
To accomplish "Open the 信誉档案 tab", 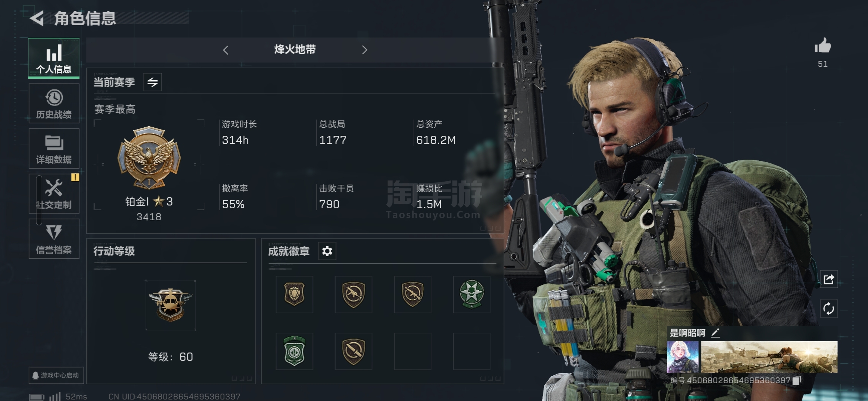I will coord(54,239).
